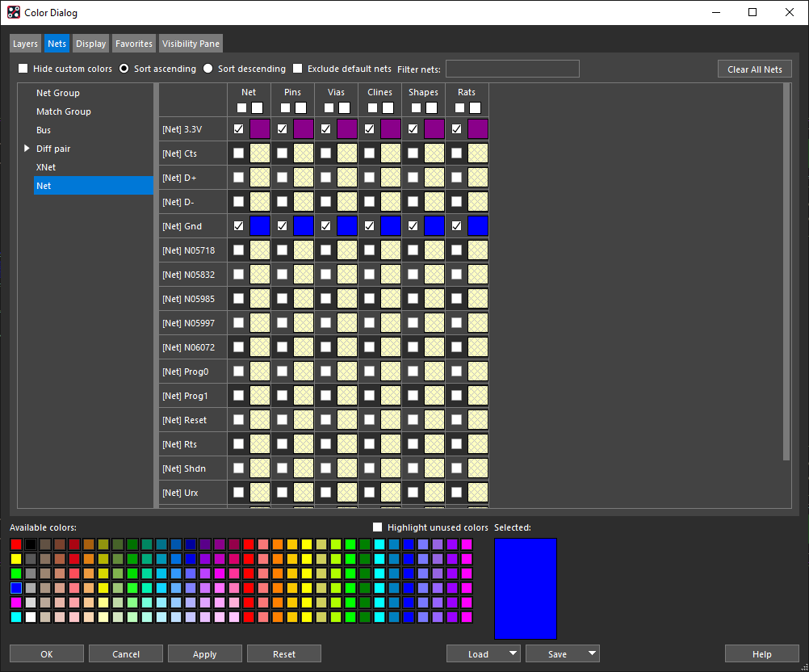Screen dimensions: 809x672
Task: Uncheck the Net checkbox in the 3.3V row
Action: coord(238,129)
